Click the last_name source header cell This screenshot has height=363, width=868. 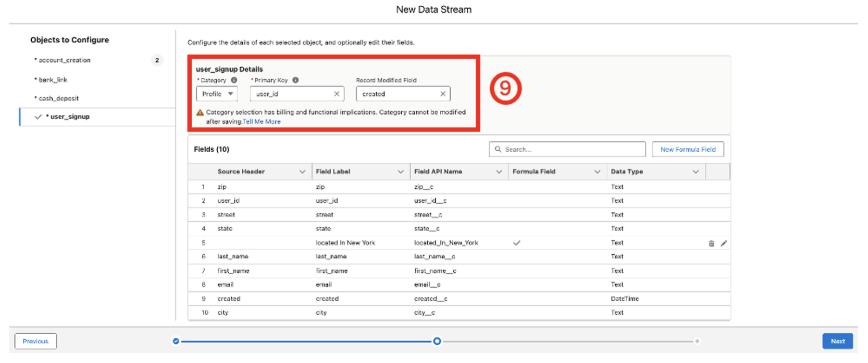click(x=233, y=256)
